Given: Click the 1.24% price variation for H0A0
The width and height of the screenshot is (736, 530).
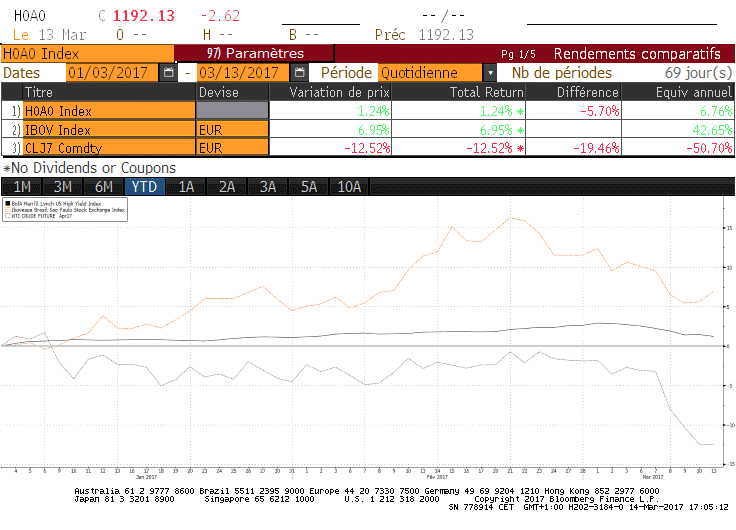Looking at the screenshot, I should click(374, 111).
